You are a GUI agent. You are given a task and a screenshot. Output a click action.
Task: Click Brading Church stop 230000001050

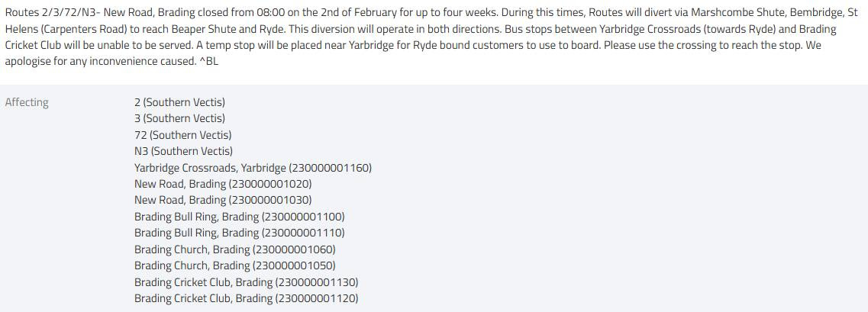[234, 265]
